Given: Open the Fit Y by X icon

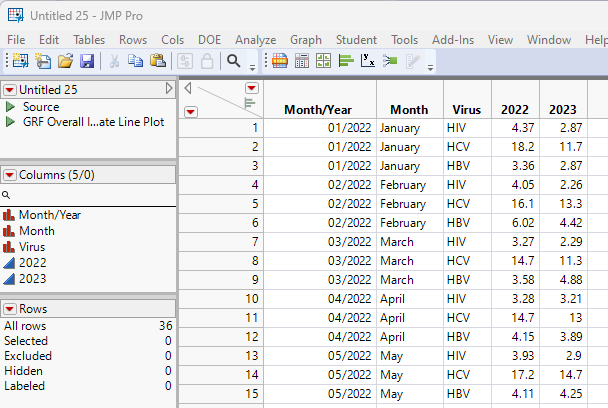Looking at the screenshot, I should [368, 61].
